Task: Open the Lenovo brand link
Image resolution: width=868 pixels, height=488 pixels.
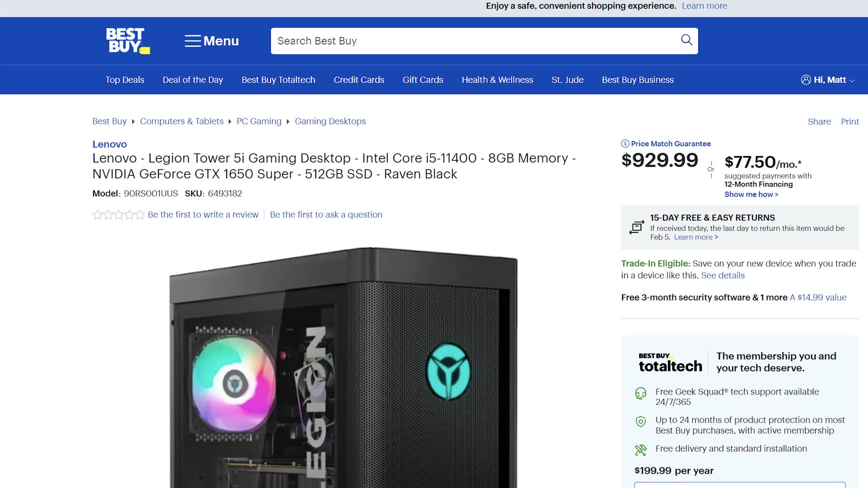Action: (x=109, y=144)
